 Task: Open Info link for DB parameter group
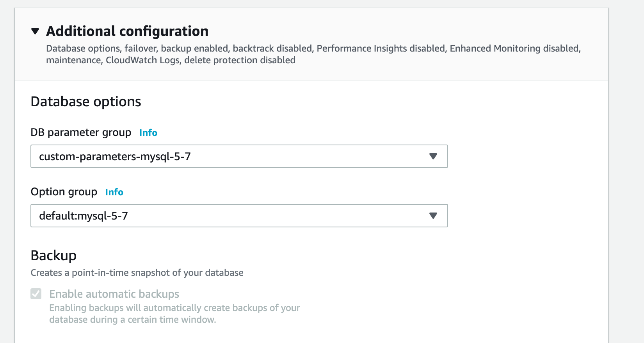tap(148, 133)
